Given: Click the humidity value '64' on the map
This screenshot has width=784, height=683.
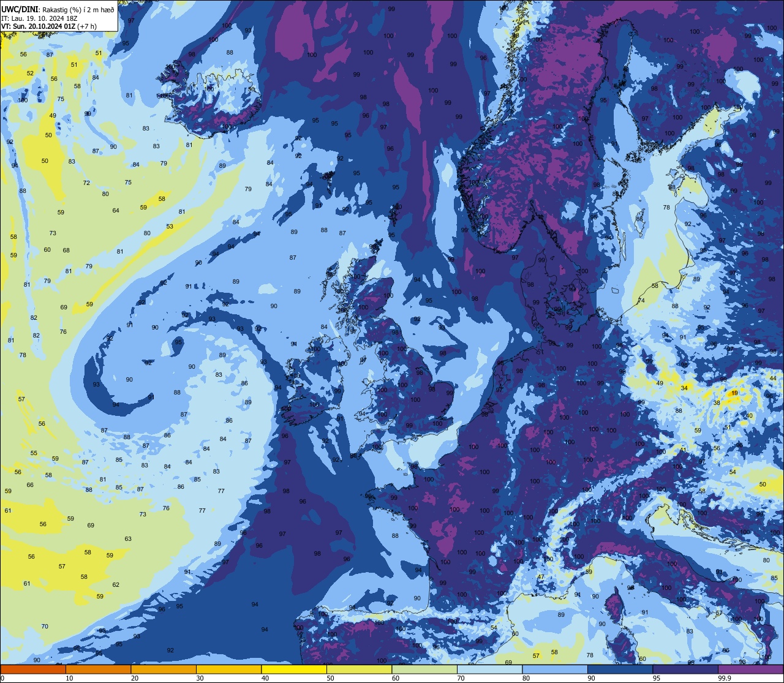Looking at the screenshot, I should tap(116, 211).
